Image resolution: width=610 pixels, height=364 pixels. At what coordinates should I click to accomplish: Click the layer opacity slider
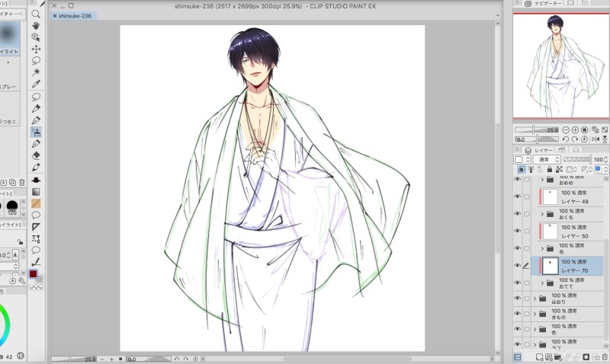pyautogui.click(x=577, y=159)
